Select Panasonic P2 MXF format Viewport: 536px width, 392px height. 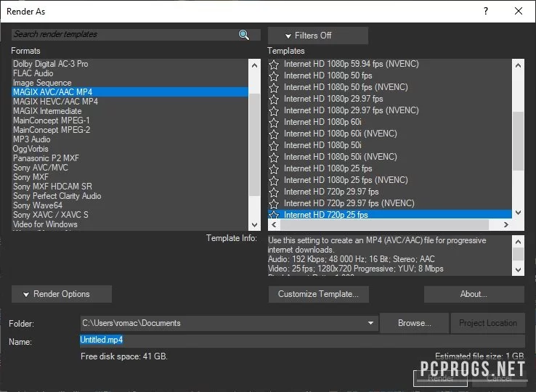pyautogui.click(x=130, y=158)
